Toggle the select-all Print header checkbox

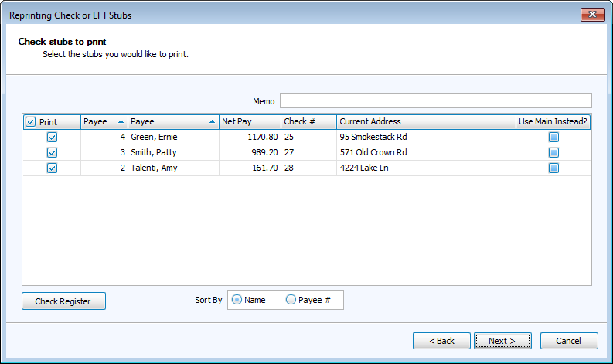pyautogui.click(x=30, y=122)
